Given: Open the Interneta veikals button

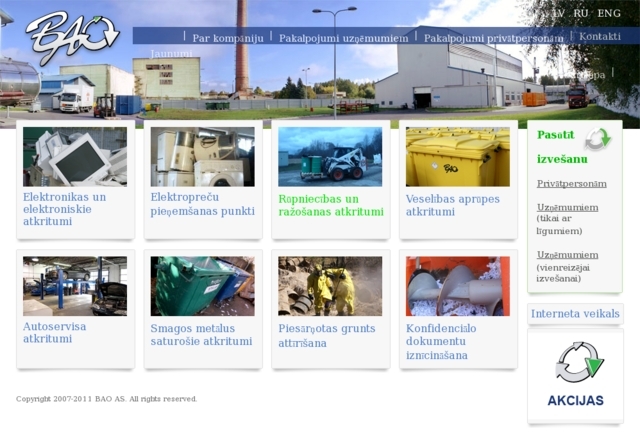Looking at the screenshot, I should (575, 314).
